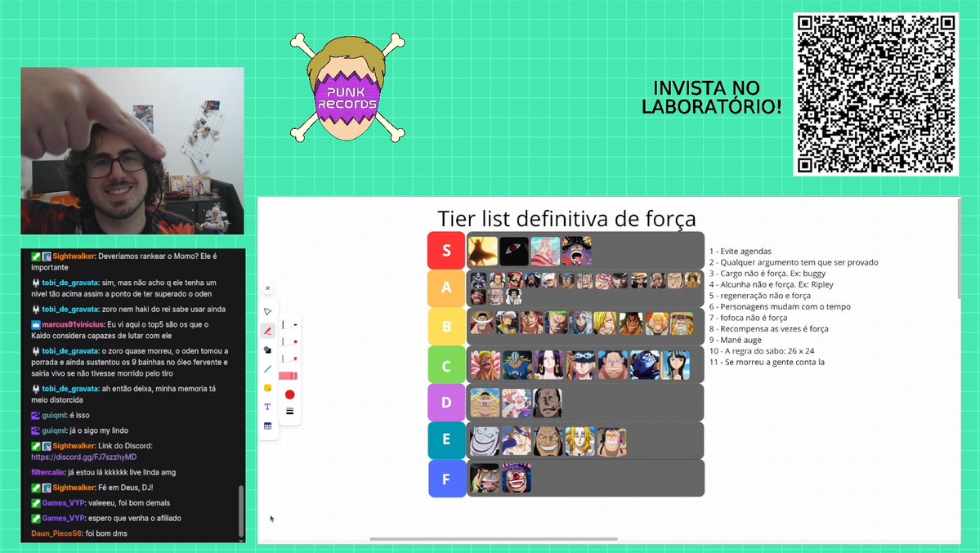The image size is (980, 553).
Task: Select the dark-bearded man in F tier
Action: click(485, 478)
